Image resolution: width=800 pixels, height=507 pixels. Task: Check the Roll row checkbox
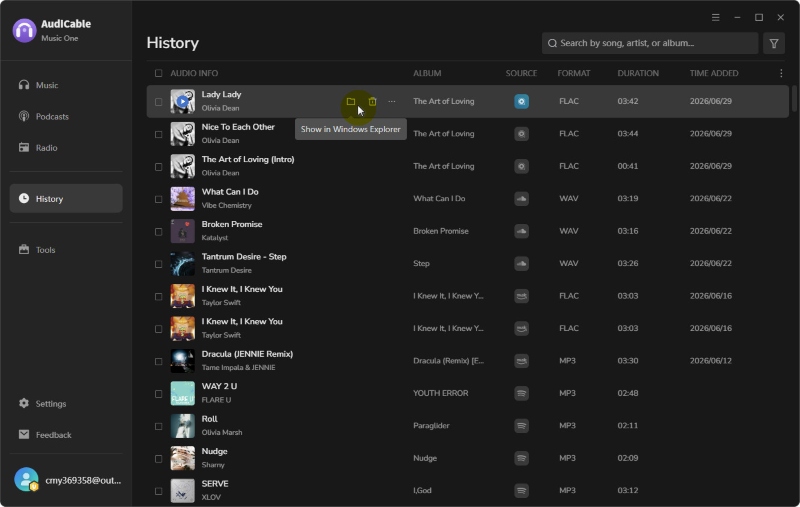(158, 426)
